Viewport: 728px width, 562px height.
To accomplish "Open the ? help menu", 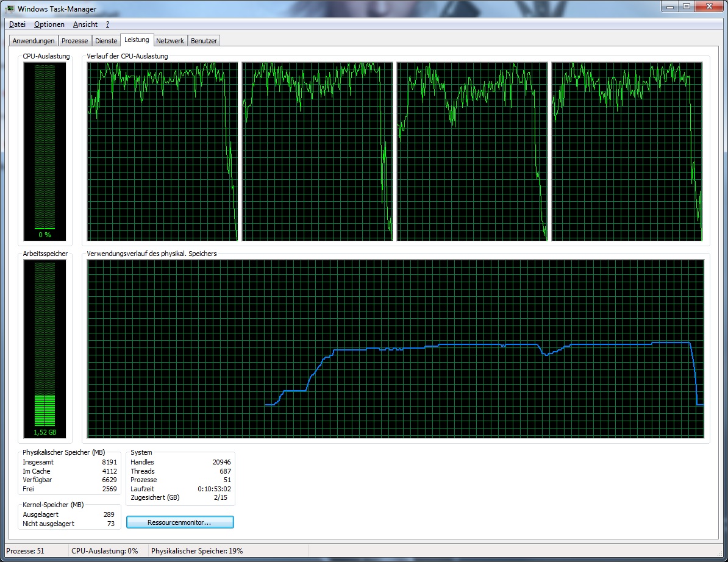I will pos(107,24).
